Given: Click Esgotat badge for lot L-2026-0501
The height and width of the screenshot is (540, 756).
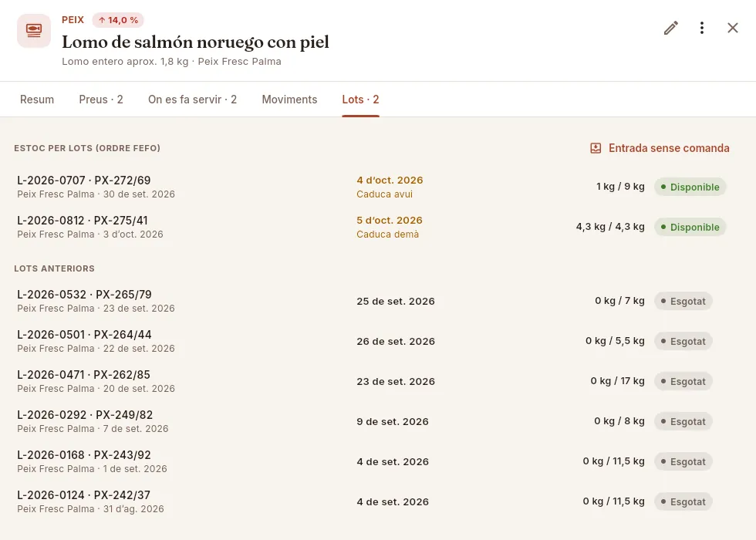Looking at the screenshot, I should (x=683, y=341).
